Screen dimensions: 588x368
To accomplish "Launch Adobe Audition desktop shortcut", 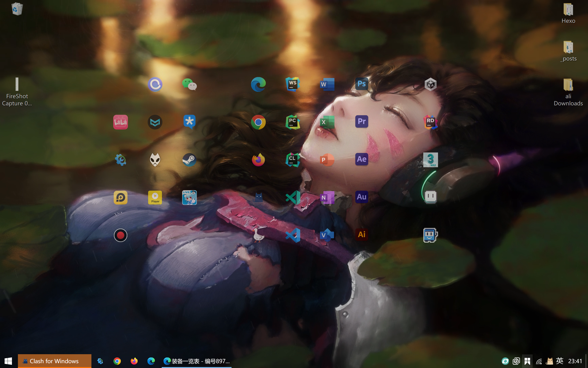I will point(362,197).
